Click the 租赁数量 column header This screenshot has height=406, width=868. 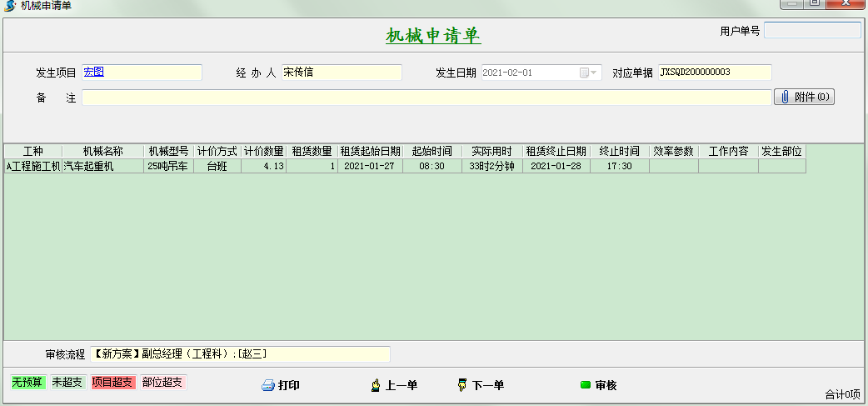(312, 151)
